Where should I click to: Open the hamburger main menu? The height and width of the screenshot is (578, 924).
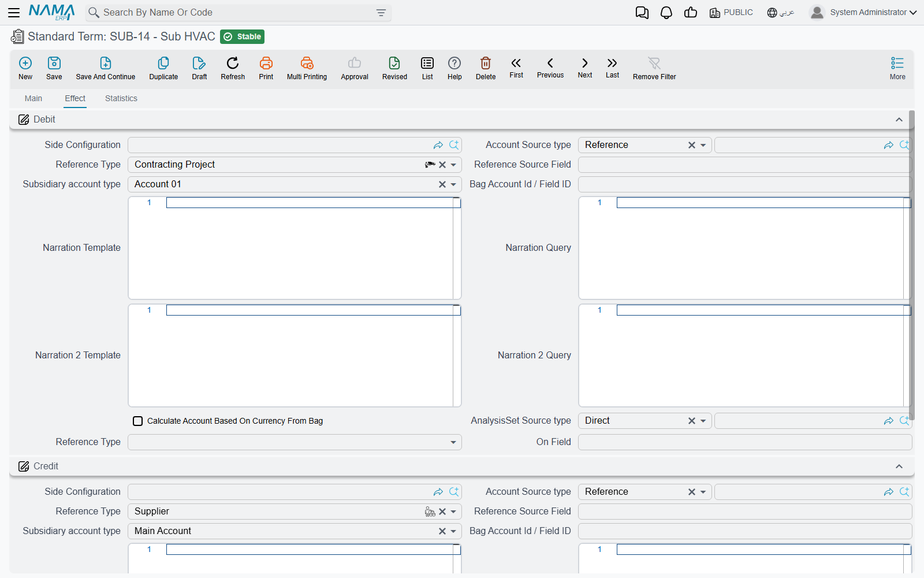[x=14, y=12]
